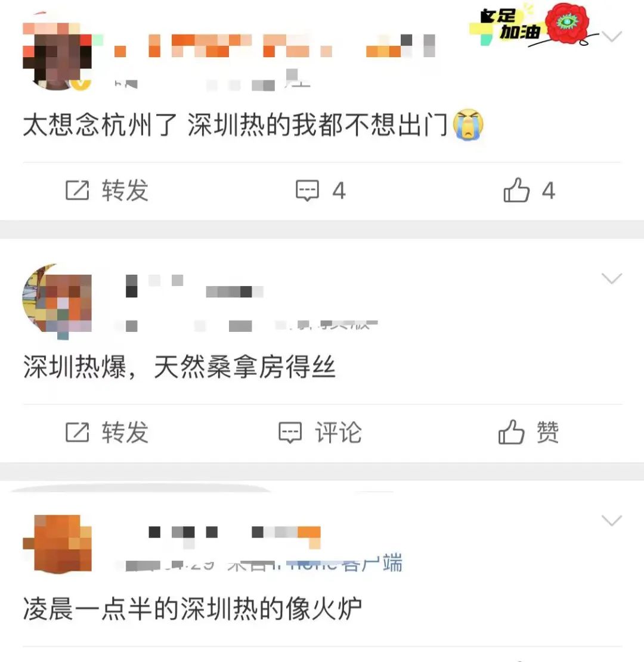Toggle like thumb on the sauna post

(x=511, y=432)
